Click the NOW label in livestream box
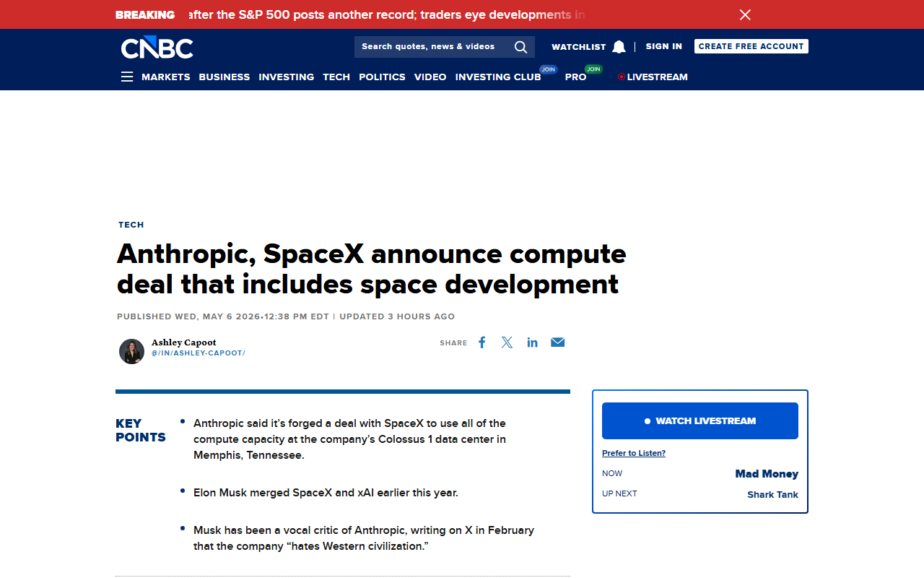 [x=612, y=474]
